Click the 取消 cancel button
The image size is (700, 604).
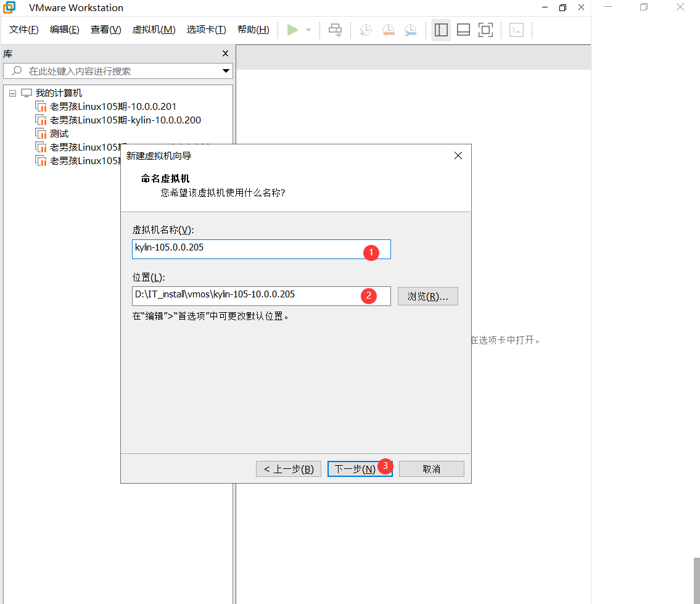(431, 469)
